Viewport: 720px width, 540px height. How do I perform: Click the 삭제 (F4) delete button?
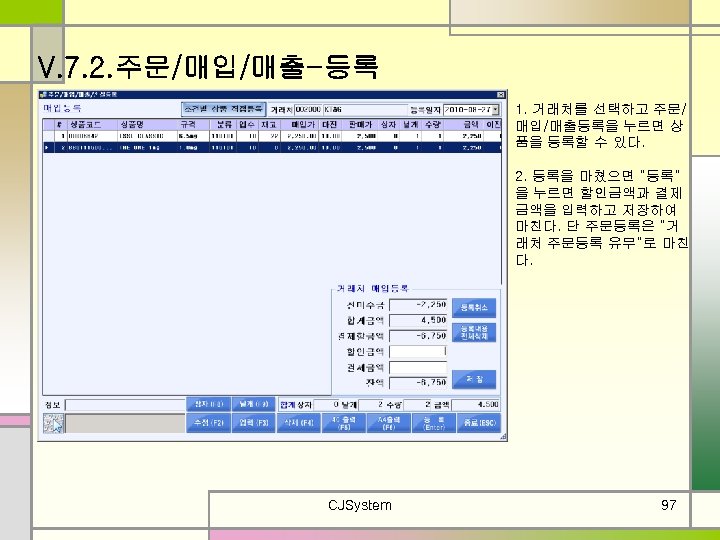click(298, 423)
